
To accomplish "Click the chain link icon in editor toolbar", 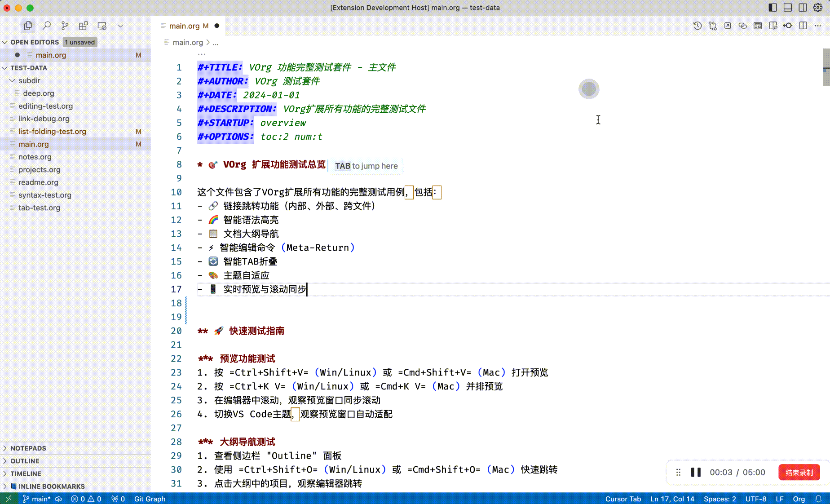I will (742, 26).
